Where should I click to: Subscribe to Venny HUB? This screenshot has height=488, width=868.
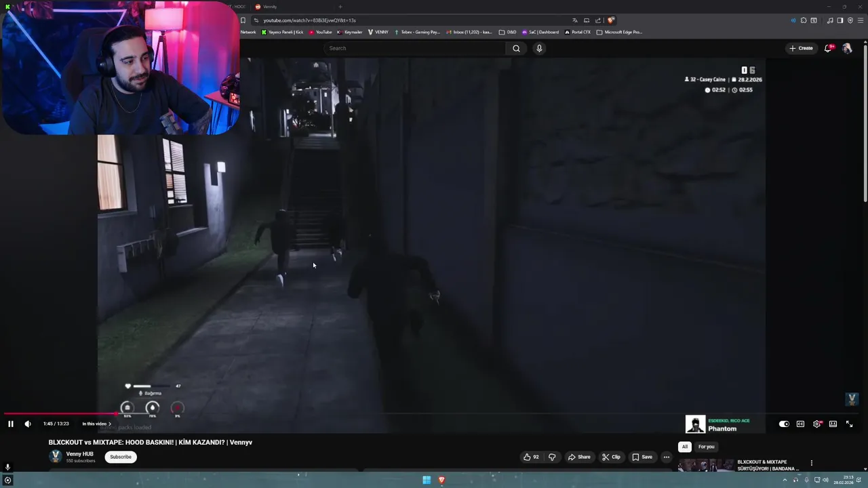[x=121, y=457]
